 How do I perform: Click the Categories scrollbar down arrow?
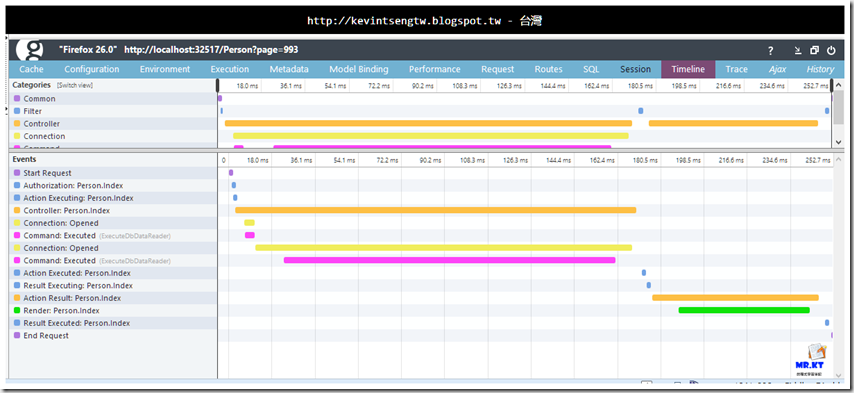(x=839, y=142)
